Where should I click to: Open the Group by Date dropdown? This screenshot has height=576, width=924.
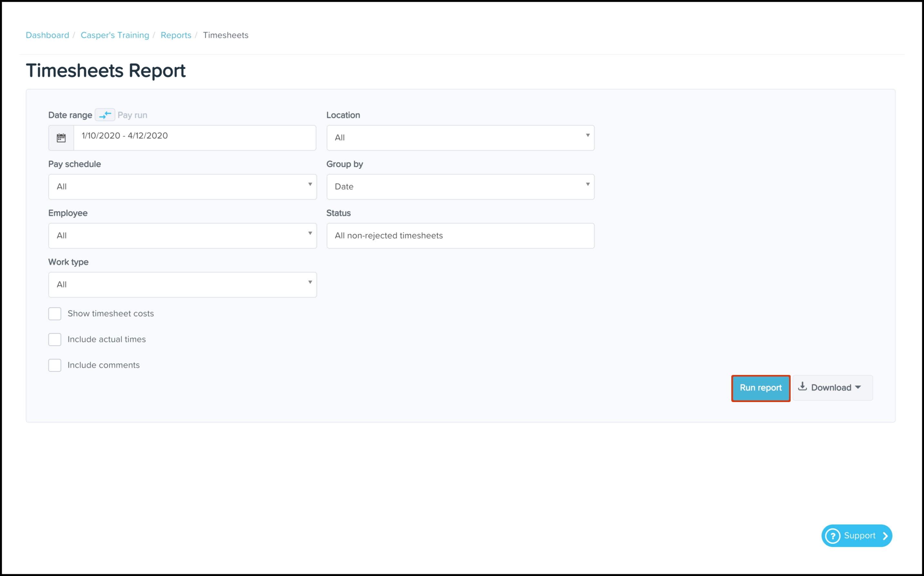(460, 187)
